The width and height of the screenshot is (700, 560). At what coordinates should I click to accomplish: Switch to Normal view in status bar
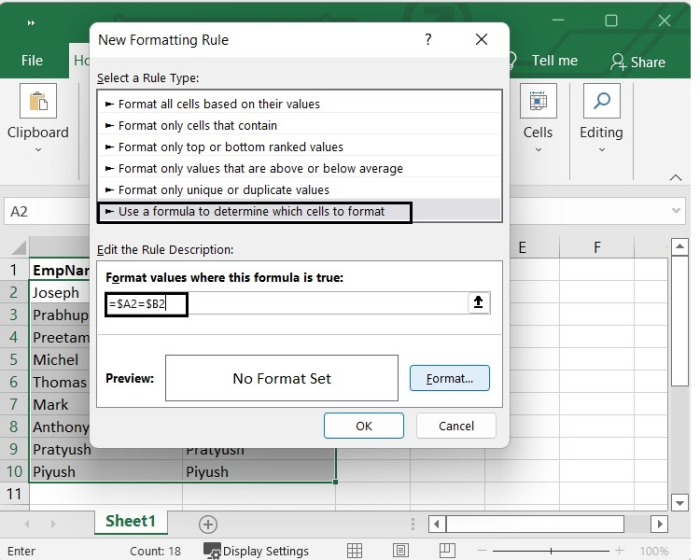tap(354, 551)
